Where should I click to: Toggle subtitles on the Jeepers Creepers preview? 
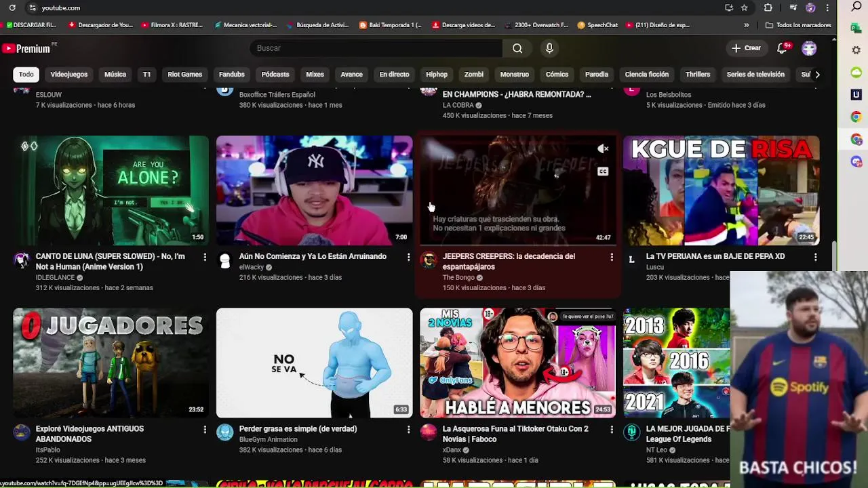click(x=603, y=171)
